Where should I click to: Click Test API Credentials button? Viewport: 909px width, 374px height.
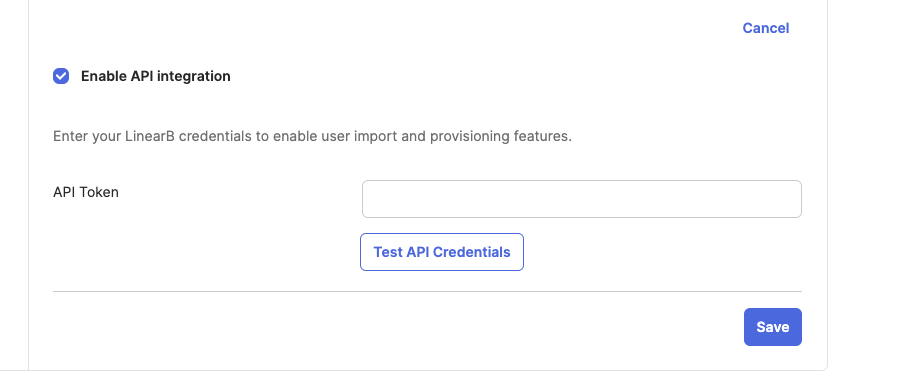(442, 252)
